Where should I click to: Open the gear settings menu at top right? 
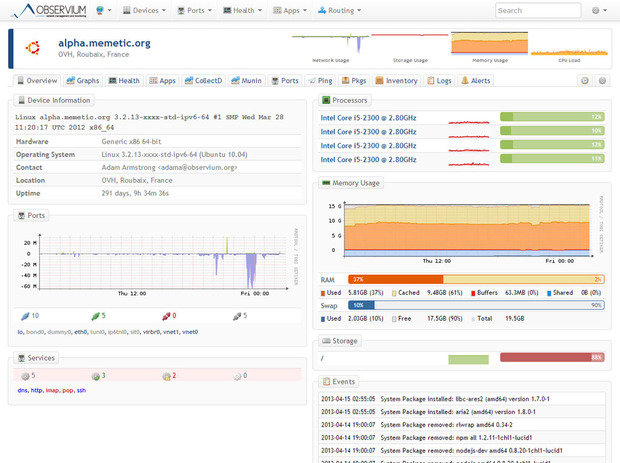[x=598, y=10]
